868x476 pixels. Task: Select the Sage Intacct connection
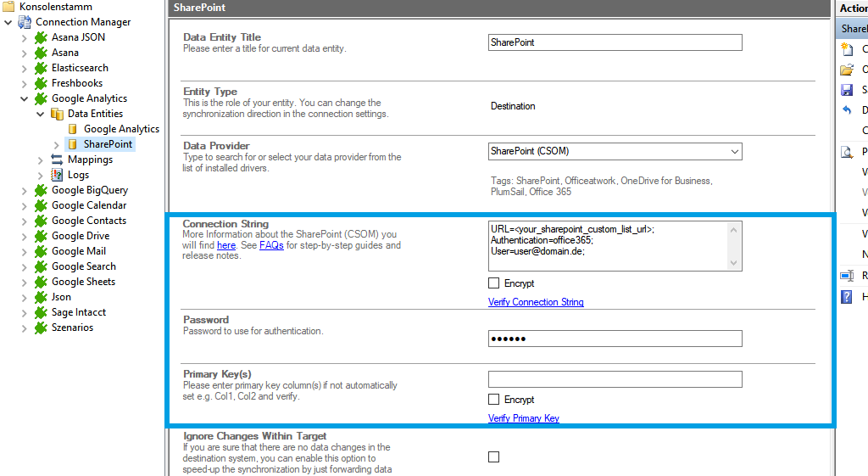pos(78,312)
